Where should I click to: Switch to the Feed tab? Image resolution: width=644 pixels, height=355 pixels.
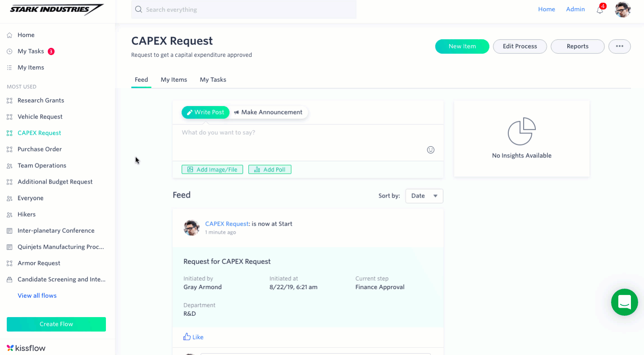pos(142,79)
